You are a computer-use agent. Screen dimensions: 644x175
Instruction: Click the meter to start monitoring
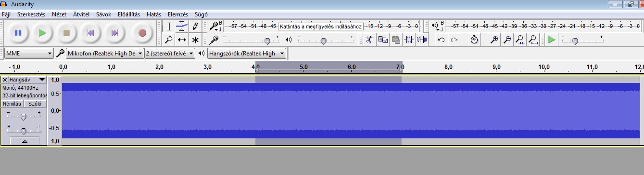(320, 26)
